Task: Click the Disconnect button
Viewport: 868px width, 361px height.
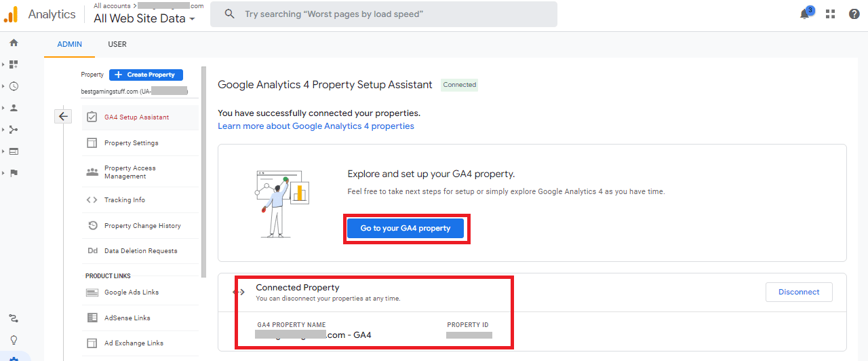Action: [x=799, y=292]
